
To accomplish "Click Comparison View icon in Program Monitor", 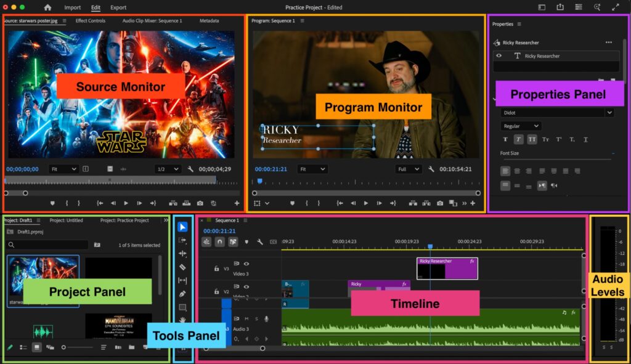I will (x=453, y=203).
